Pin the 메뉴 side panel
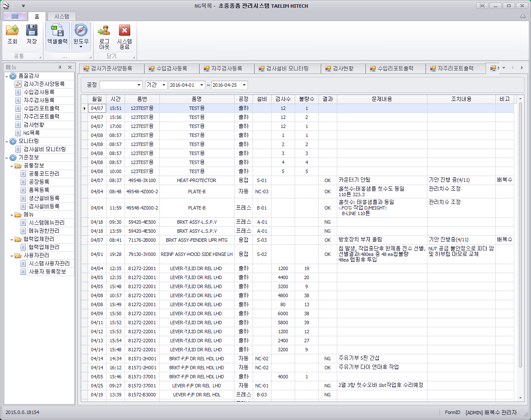Image resolution: width=531 pixels, height=420 pixels. coord(60,67)
